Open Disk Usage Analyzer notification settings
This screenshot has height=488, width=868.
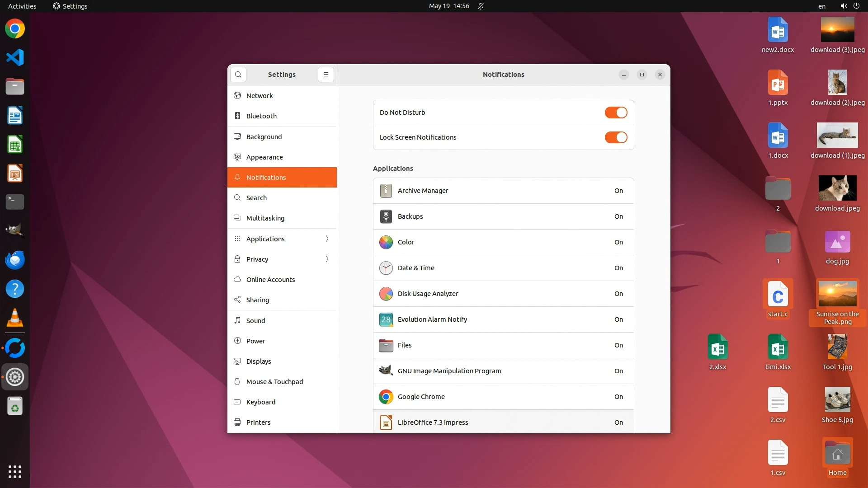pos(503,294)
